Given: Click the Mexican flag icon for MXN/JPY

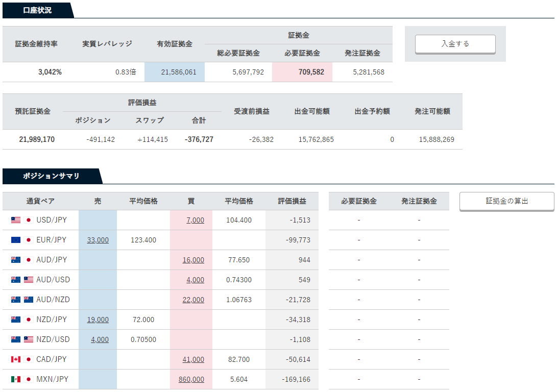Looking at the screenshot, I should coord(17,379).
